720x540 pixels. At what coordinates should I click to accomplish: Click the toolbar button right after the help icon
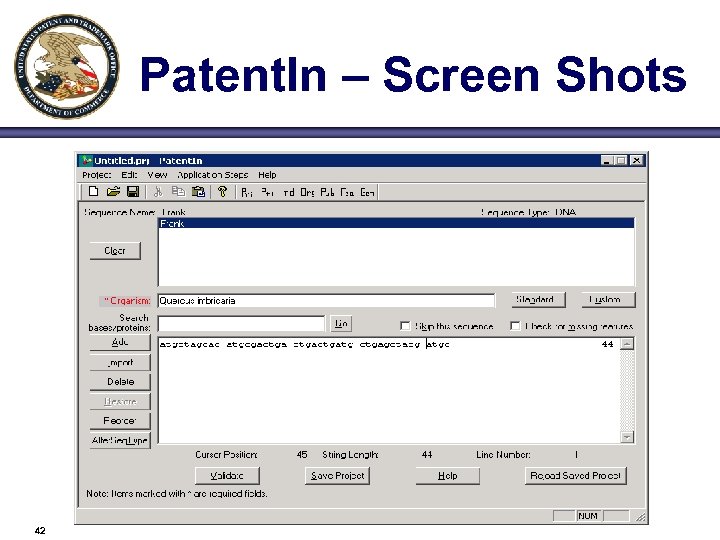(x=247, y=192)
